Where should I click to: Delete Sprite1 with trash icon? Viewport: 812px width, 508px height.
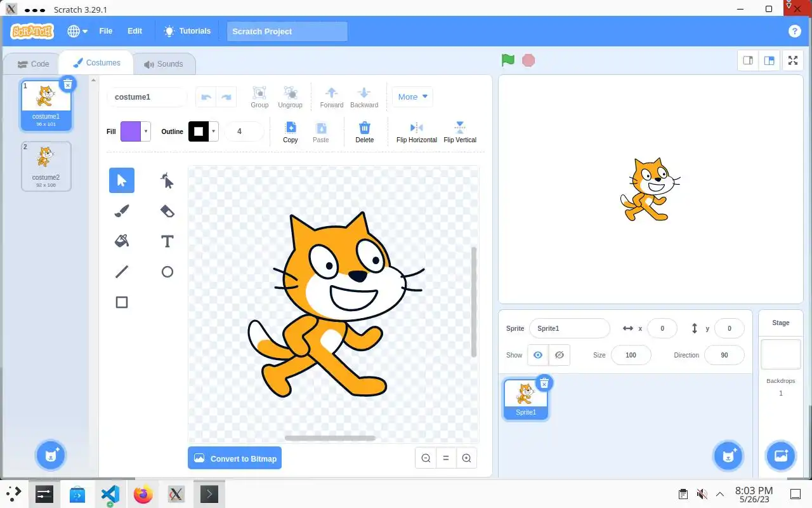(544, 383)
